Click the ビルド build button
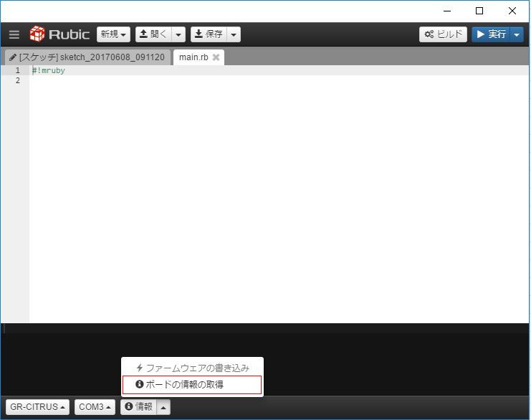Image resolution: width=531 pixels, height=420 pixels. [443, 34]
